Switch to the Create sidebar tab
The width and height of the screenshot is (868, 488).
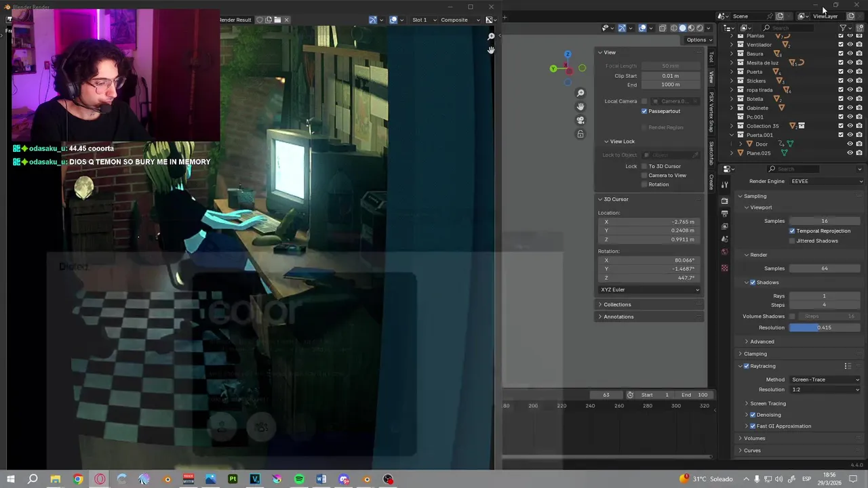[711, 182]
